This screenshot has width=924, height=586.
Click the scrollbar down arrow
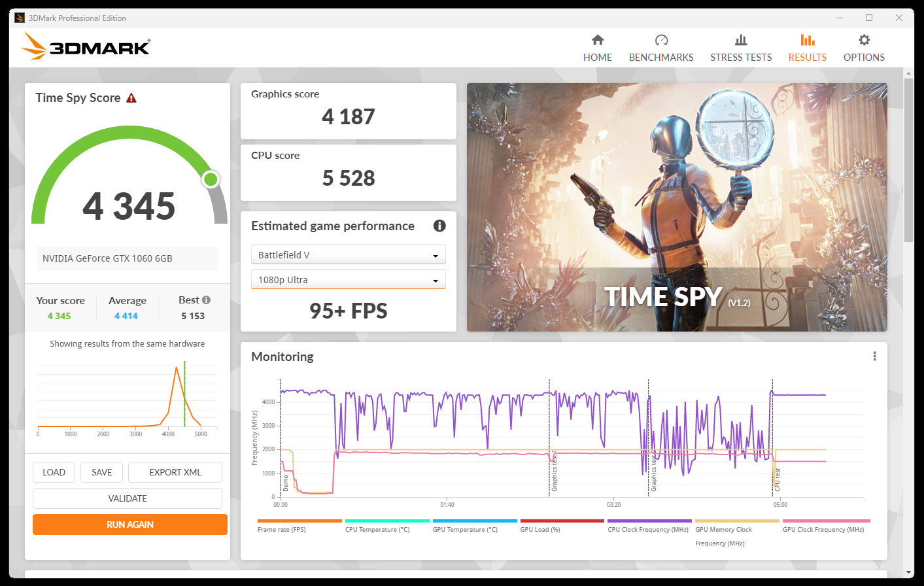[908, 572]
